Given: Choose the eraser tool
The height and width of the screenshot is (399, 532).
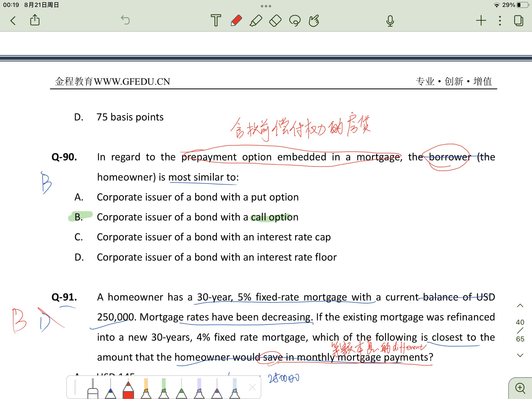Looking at the screenshot, I should pos(275,20).
